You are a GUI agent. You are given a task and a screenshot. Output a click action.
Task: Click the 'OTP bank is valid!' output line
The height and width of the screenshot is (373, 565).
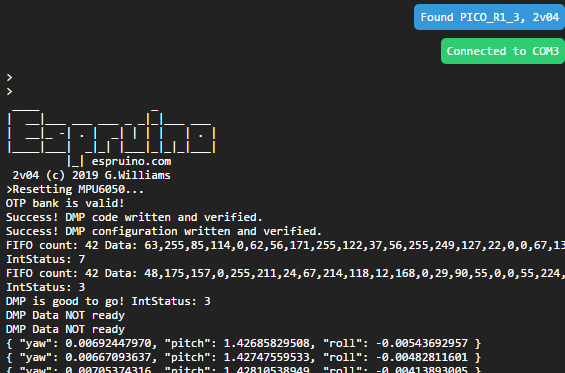pyautogui.click(x=65, y=203)
